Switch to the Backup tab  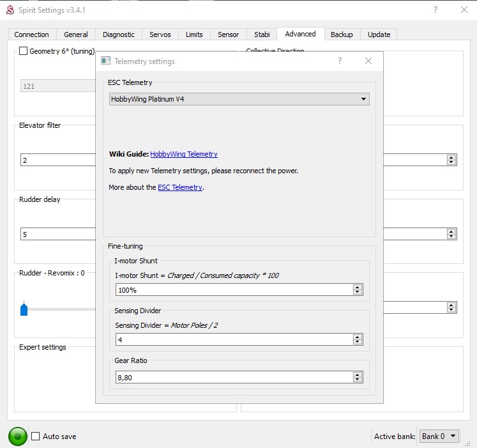[342, 35]
